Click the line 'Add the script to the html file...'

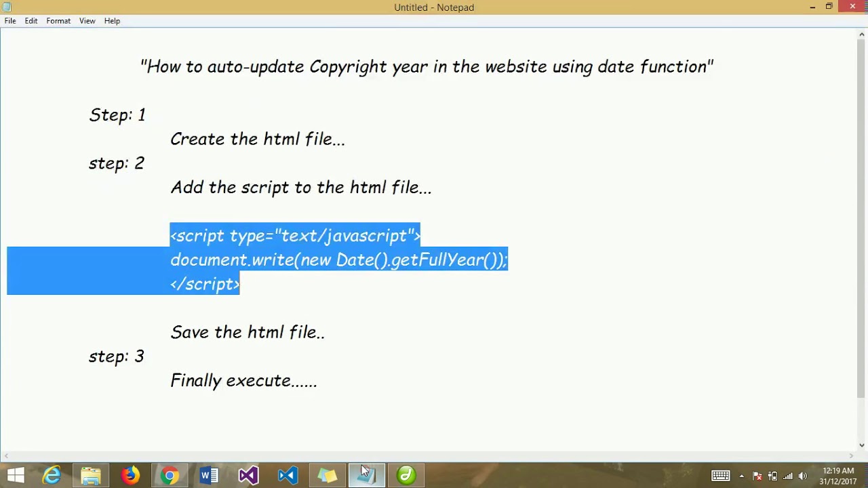pos(300,187)
